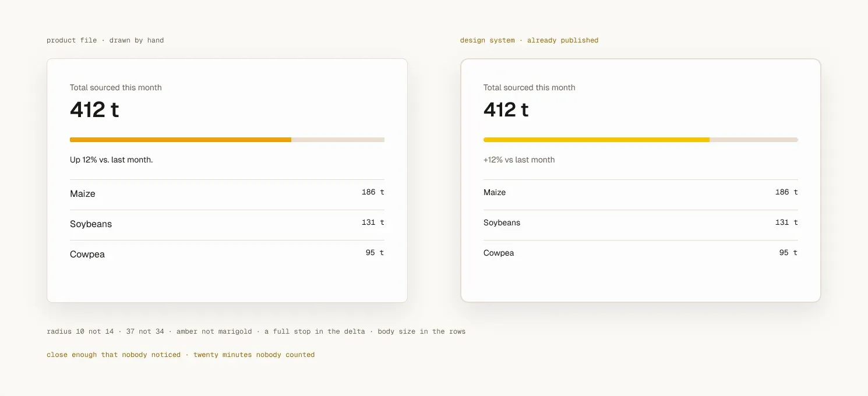Viewport: 868px width, 396px height.
Task: Select the 'product file · drawn by hand' caption
Action: pyautogui.click(x=105, y=40)
